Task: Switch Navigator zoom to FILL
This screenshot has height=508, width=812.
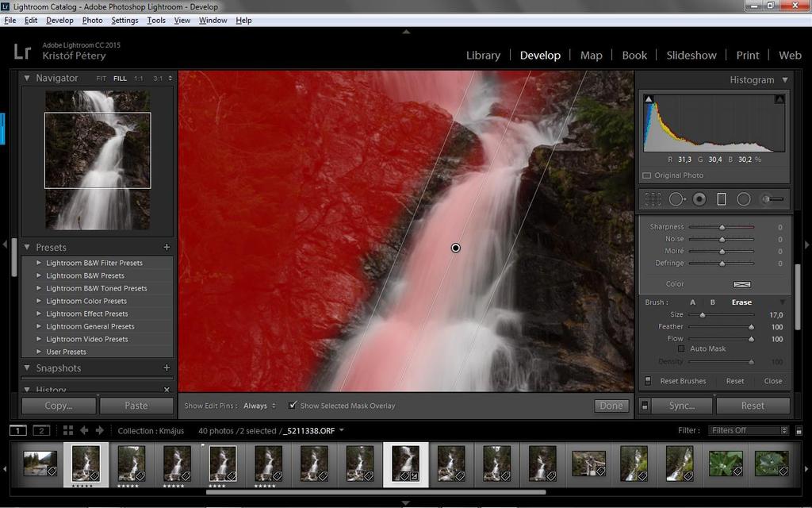Action: (x=121, y=79)
